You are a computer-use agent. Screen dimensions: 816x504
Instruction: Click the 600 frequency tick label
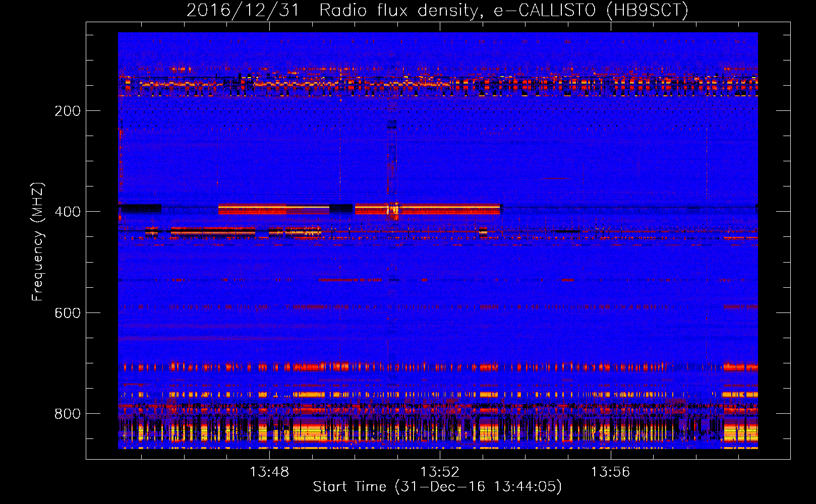pyautogui.click(x=67, y=313)
